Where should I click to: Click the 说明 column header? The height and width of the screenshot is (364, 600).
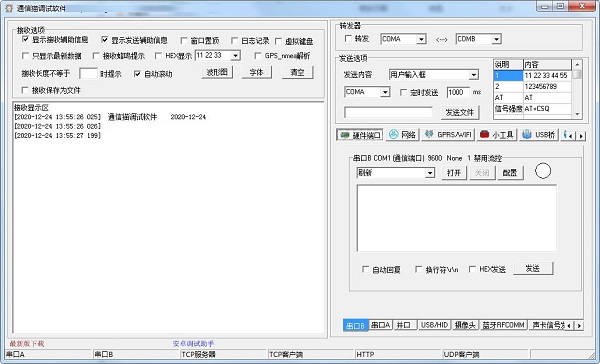[508, 65]
